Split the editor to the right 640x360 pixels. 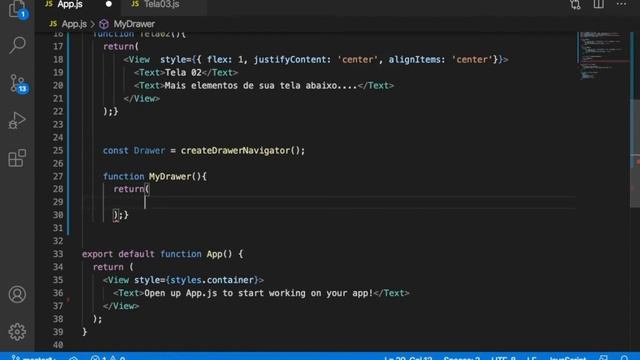598,4
